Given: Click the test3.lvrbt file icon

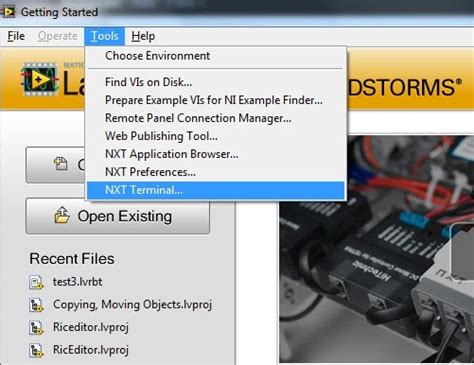Looking at the screenshot, I should 36,282.
